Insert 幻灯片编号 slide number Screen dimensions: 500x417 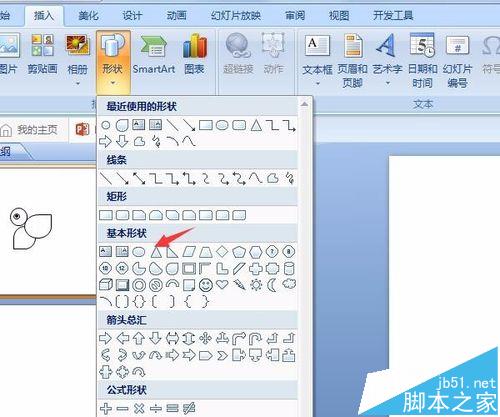coord(457,61)
